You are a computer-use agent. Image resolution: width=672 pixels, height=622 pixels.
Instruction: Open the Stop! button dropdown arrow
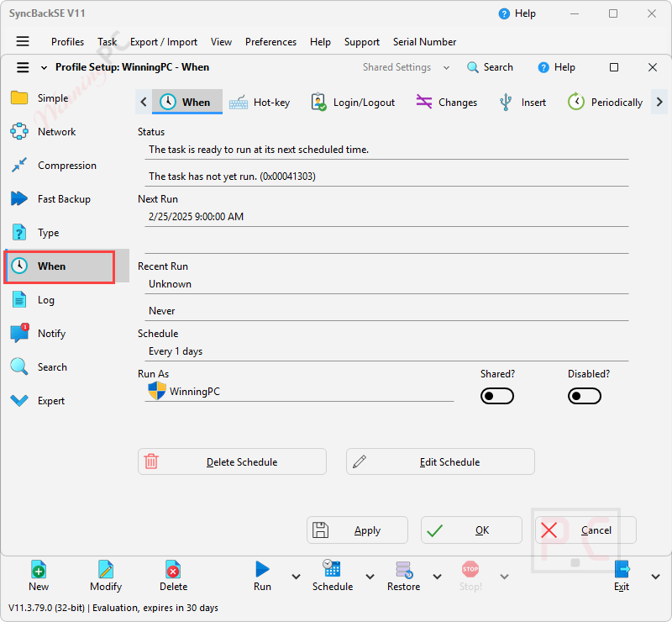505,577
